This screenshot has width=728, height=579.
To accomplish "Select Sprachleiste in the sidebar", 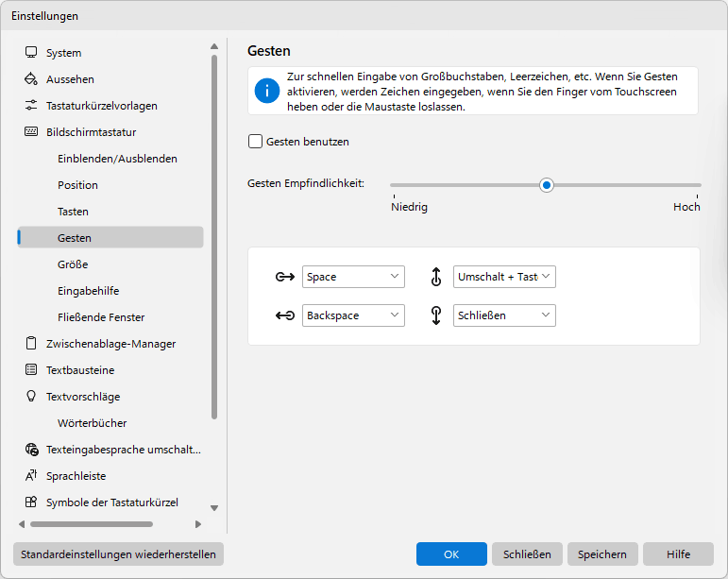I will [x=110, y=476].
